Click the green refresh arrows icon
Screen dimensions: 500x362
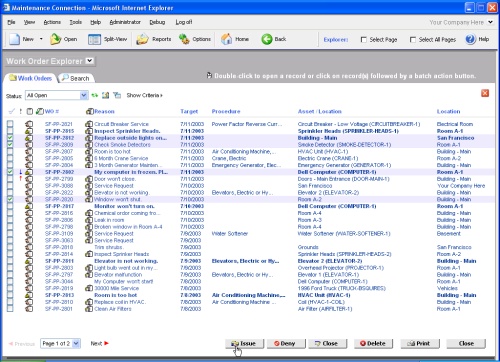click(x=95, y=95)
